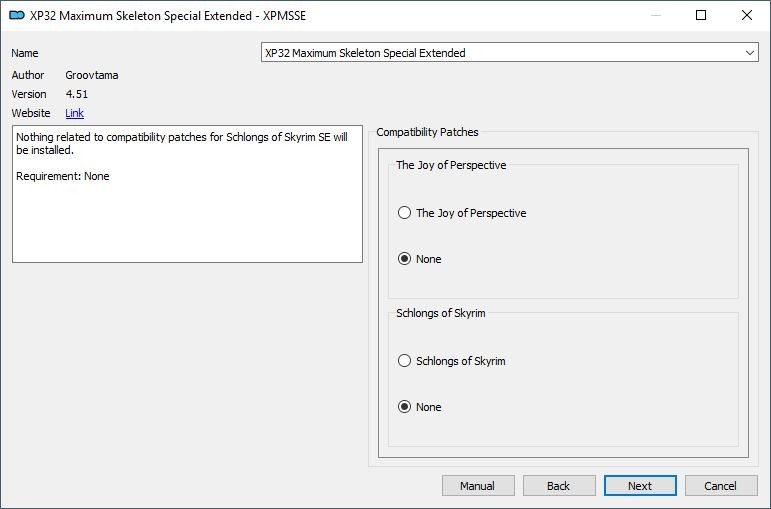Minimize the XPMSSE installer window
This screenshot has width=771, height=509.
point(655,15)
